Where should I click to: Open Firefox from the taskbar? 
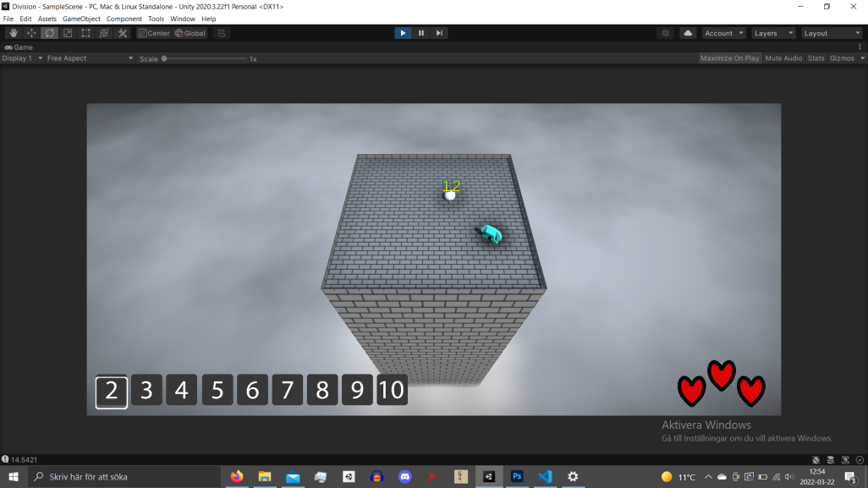click(x=237, y=476)
